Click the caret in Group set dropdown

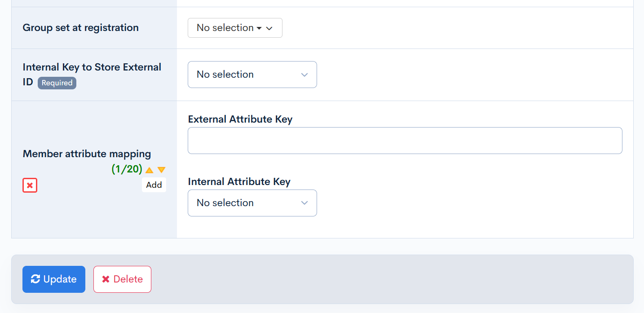[259, 28]
